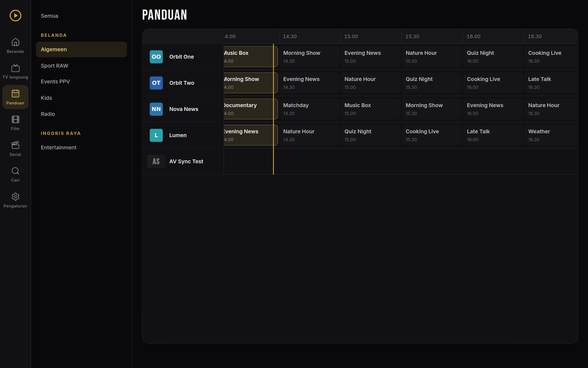
Task: Open Late Talk 16.30 on Orbit Two
Action: [551, 83]
